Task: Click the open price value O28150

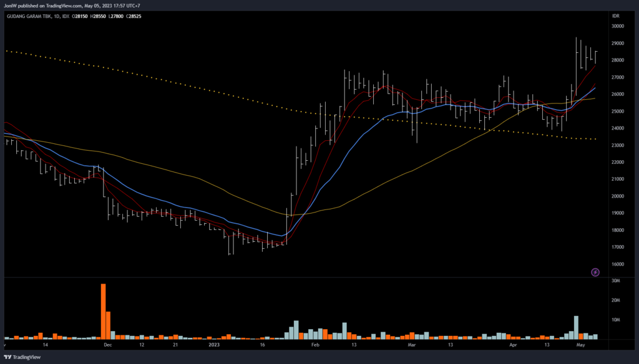Action: 80,16
